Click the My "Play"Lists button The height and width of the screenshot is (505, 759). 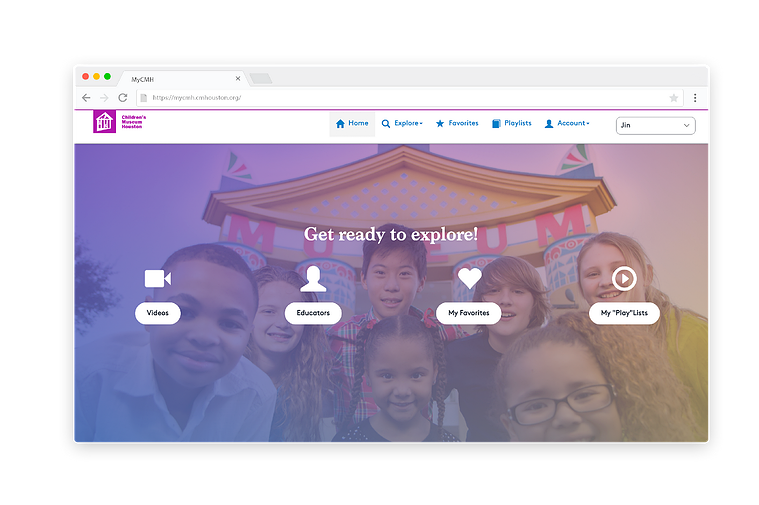pos(624,313)
